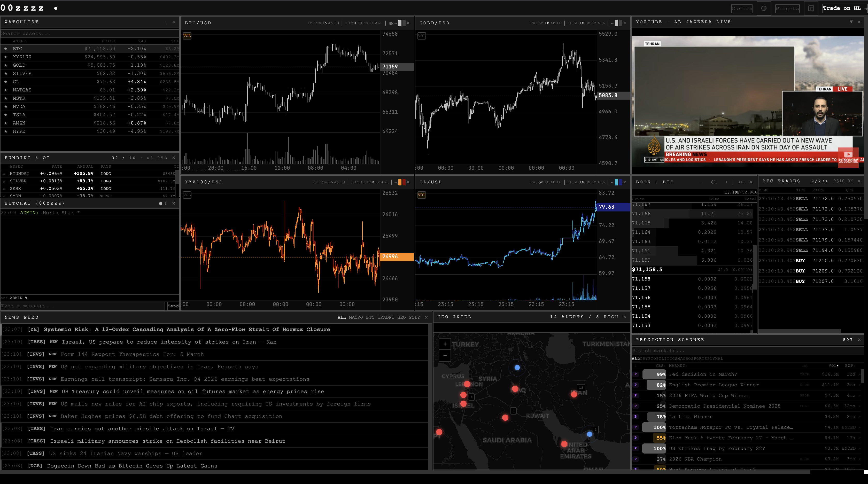This screenshot has width=868, height=484.
Task: Enable the HM heatmap toggle on BTC/USD chart
Action: [x=396, y=24]
